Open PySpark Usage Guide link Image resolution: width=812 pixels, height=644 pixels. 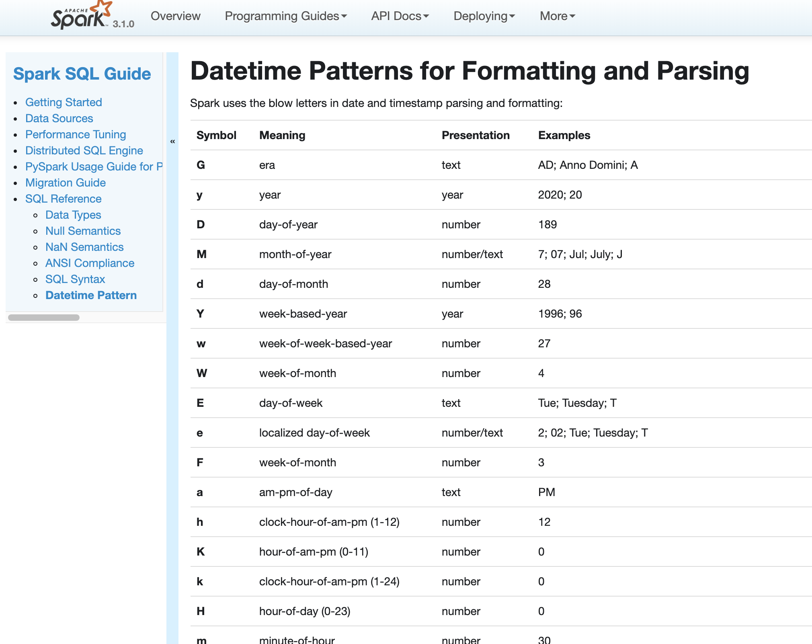click(94, 166)
